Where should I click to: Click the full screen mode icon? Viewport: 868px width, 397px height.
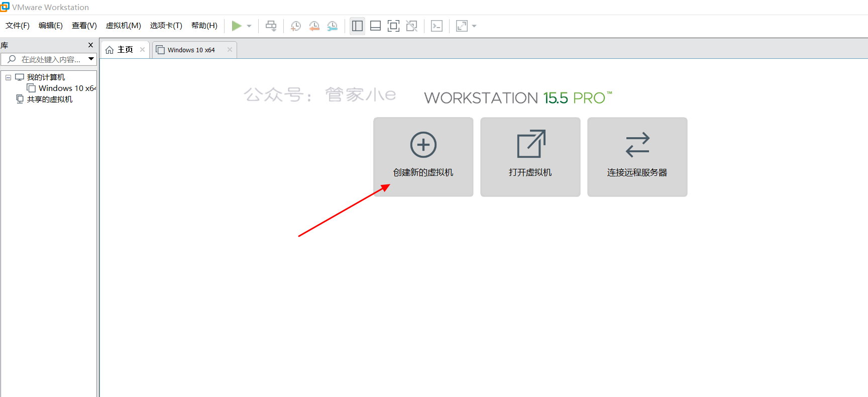394,26
